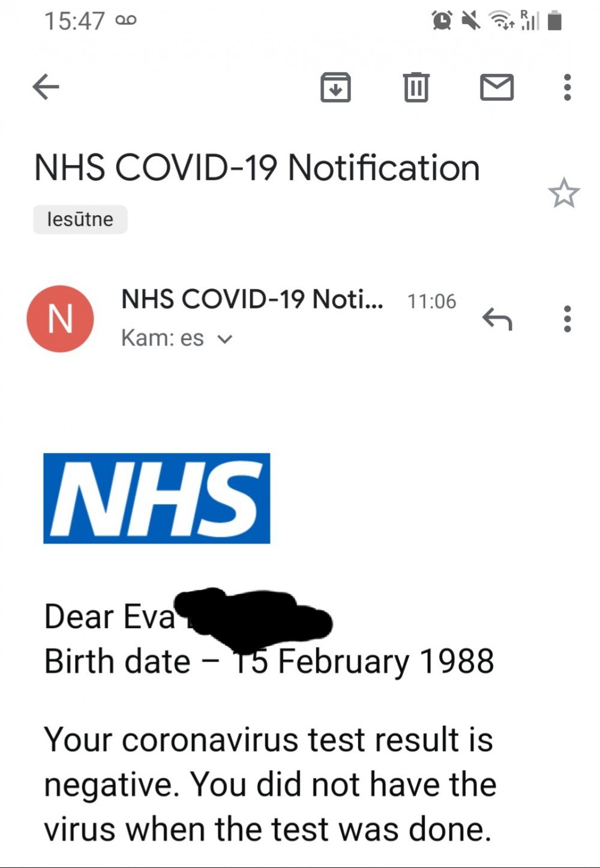
Task: Delete the email using the trash icon
Action: point(416,88)
